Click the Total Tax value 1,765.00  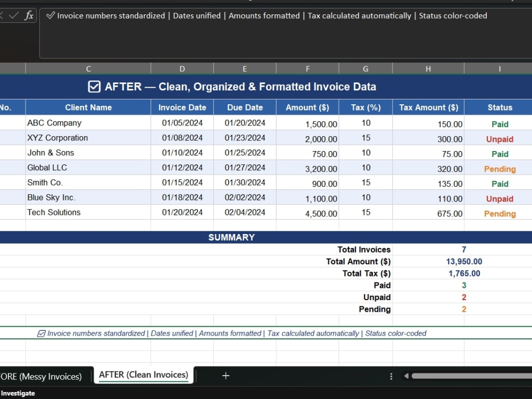tap(464, 273)
